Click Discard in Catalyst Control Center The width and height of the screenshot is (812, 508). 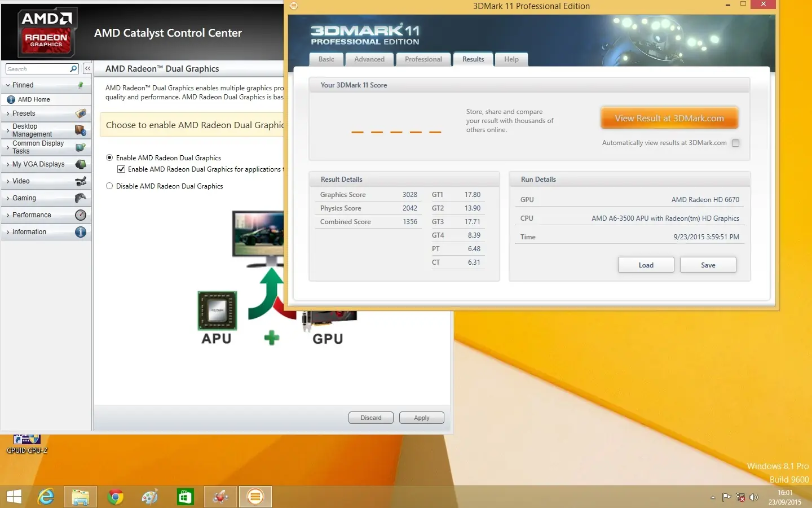(x=371, y=418)
